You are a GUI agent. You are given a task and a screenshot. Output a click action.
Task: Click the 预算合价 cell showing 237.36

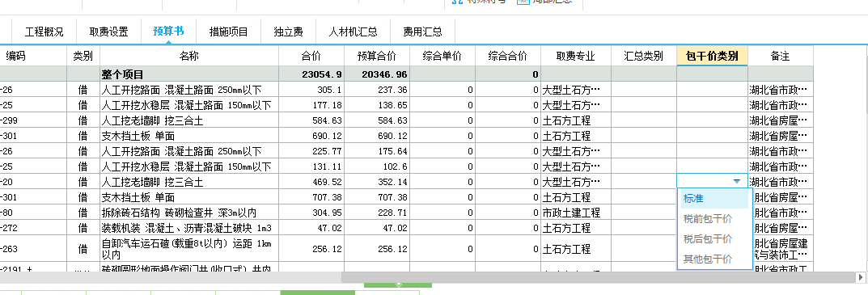coord(377,90)
